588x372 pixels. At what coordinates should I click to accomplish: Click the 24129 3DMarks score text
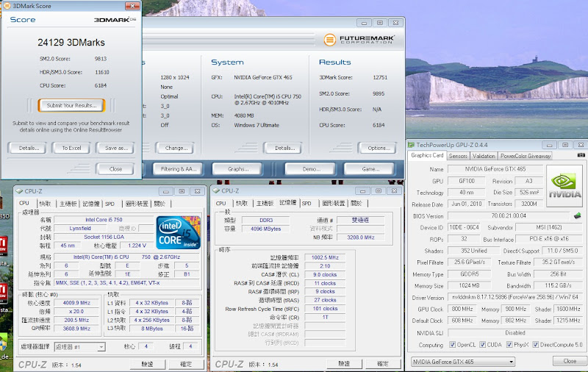[71, 43]
